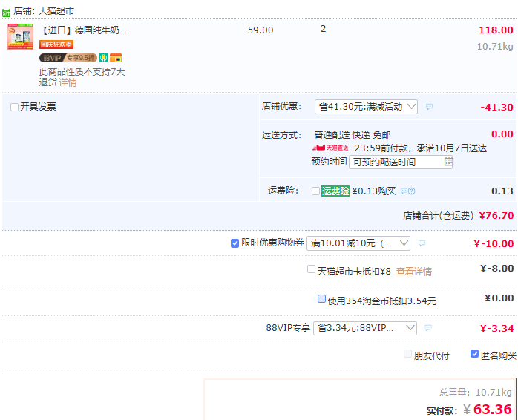Check the 朋友代付 checkbox
Screen dimensions: 518x420
[407, 354]
